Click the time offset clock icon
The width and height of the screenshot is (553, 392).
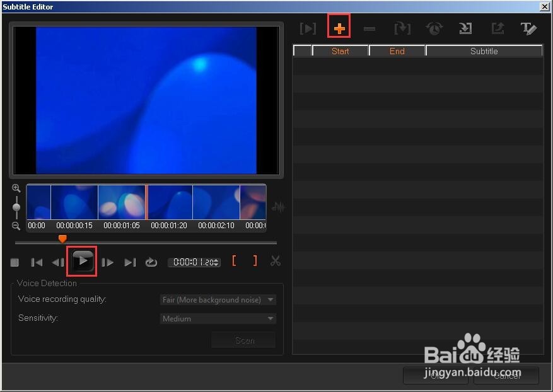click(x=434, y=28)
